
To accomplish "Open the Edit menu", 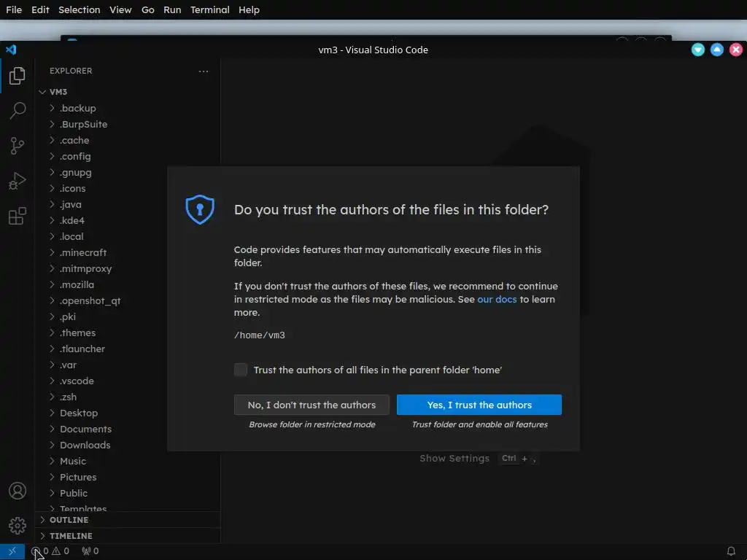I will pos(40,9).
